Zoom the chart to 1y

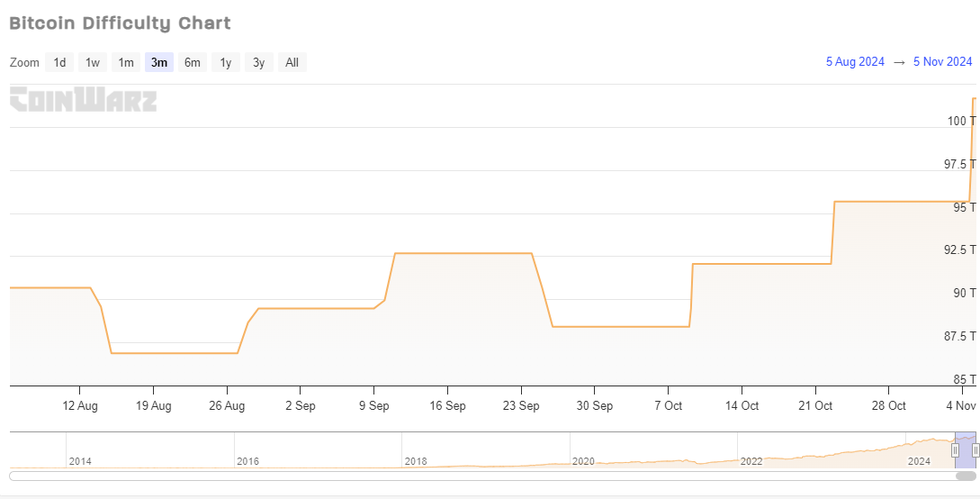[226, 62]
